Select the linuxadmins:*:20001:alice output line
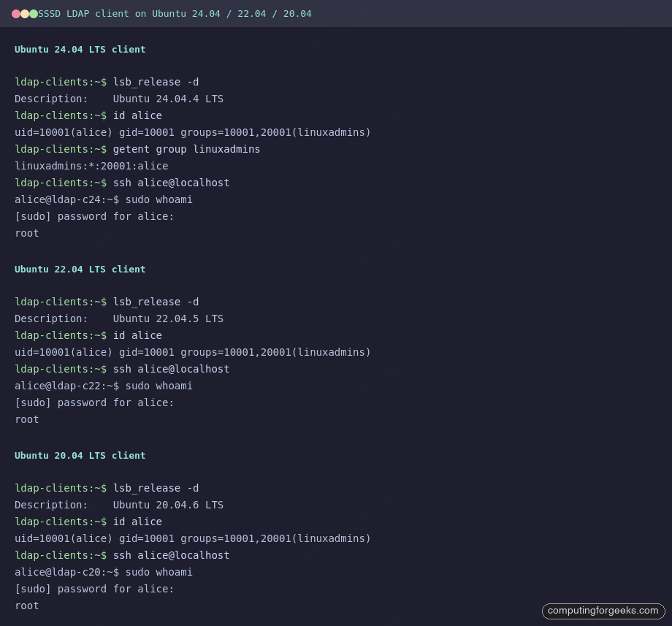The width and height of the screenshot is (672, 626). [91, 166]
